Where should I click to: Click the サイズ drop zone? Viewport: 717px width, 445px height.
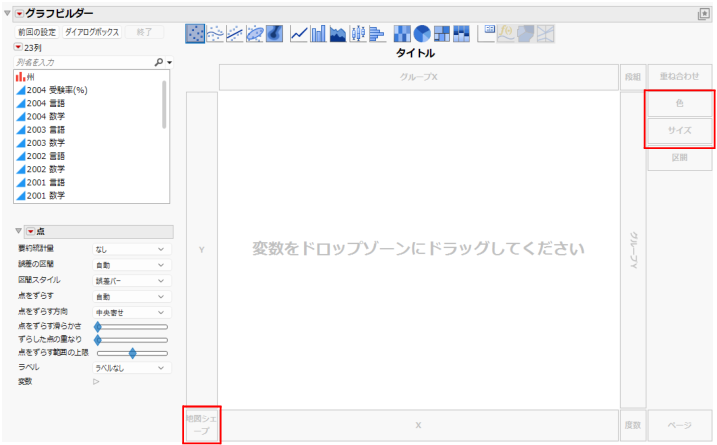[680, 130]
